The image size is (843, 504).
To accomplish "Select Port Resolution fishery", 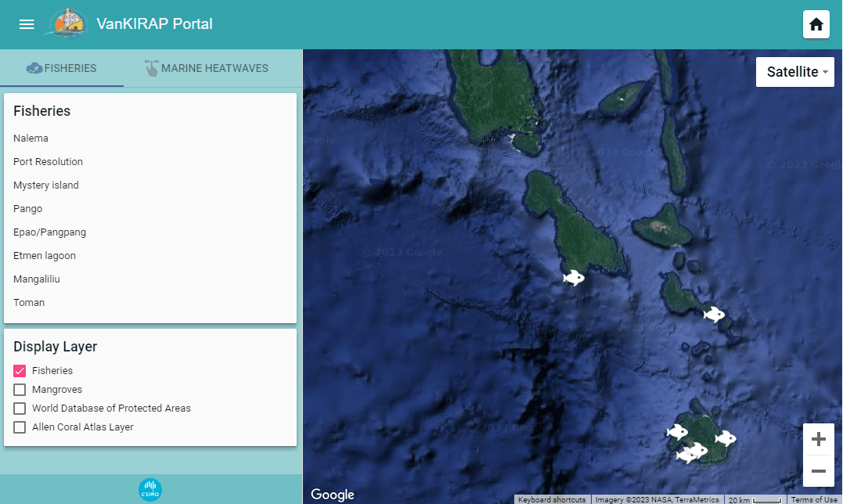I will point(48,162).
